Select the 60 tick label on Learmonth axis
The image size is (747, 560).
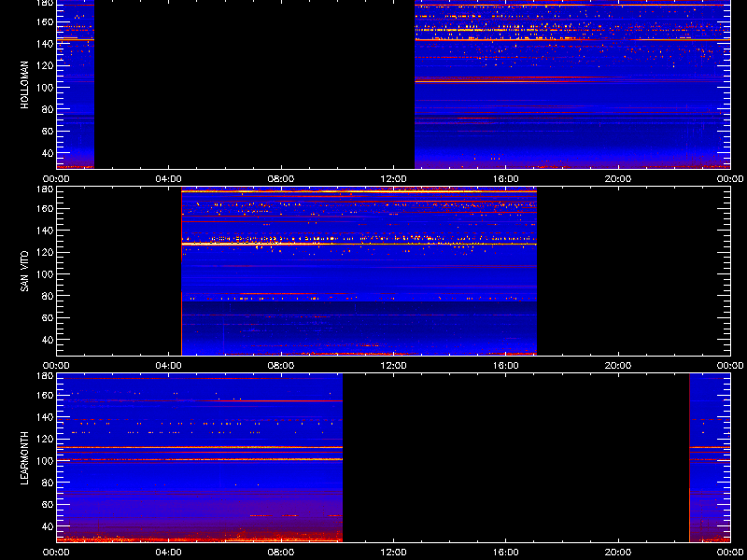pyautogui.click(x=49, y=505)
